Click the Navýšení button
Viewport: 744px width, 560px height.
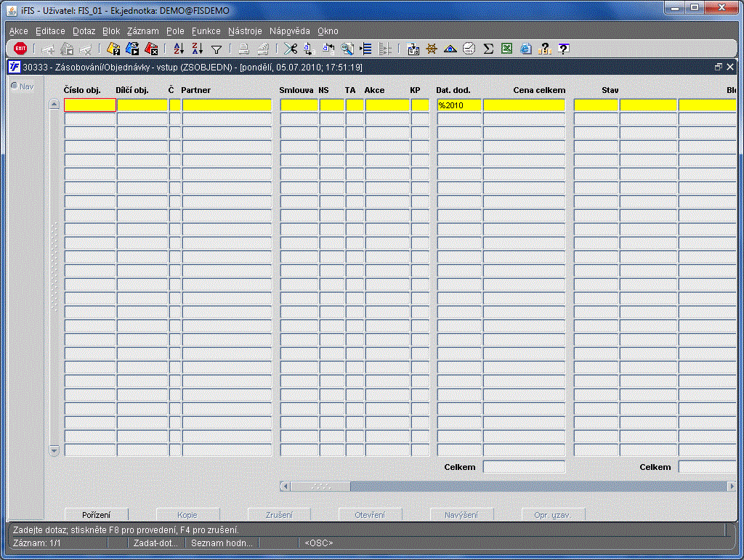click(461, 514)
